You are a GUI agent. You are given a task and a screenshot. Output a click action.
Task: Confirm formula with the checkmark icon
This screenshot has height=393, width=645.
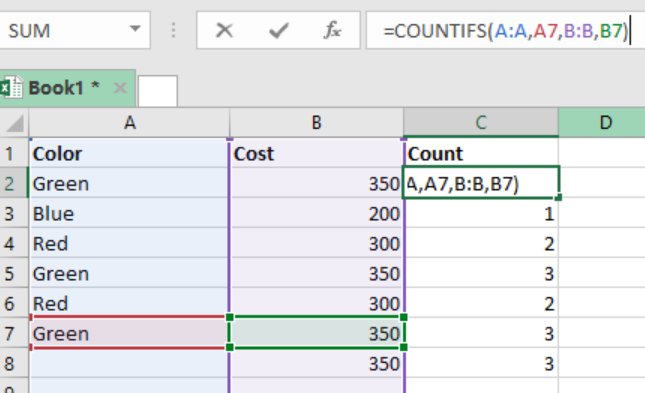point(278,30)
